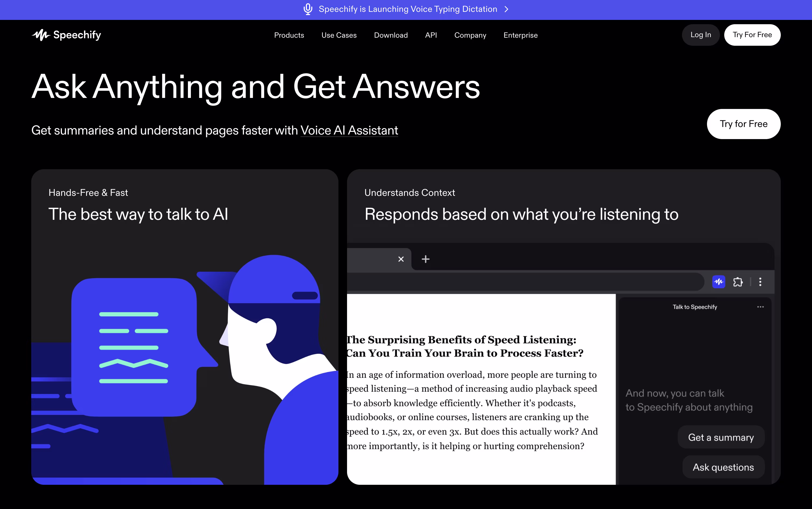812x509 pixels.
Task: Click the speech bubble illustration in the first card
Action: (x=145, y=347)
